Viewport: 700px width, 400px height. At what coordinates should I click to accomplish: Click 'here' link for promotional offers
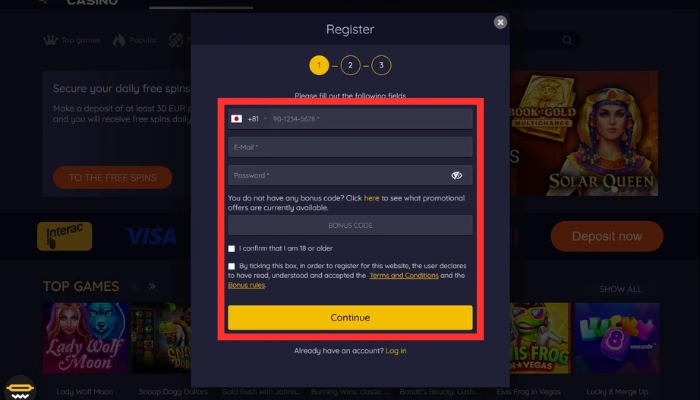[x=371, y=198]
